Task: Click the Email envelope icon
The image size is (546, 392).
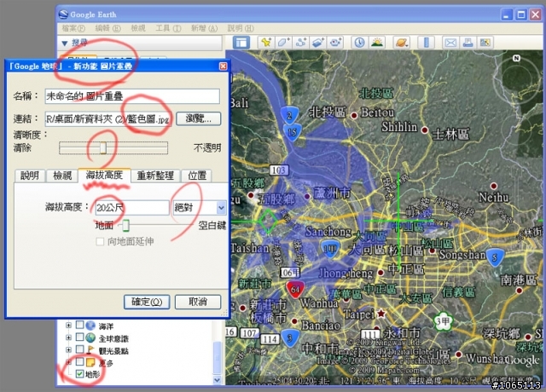Action: [450, 43]
